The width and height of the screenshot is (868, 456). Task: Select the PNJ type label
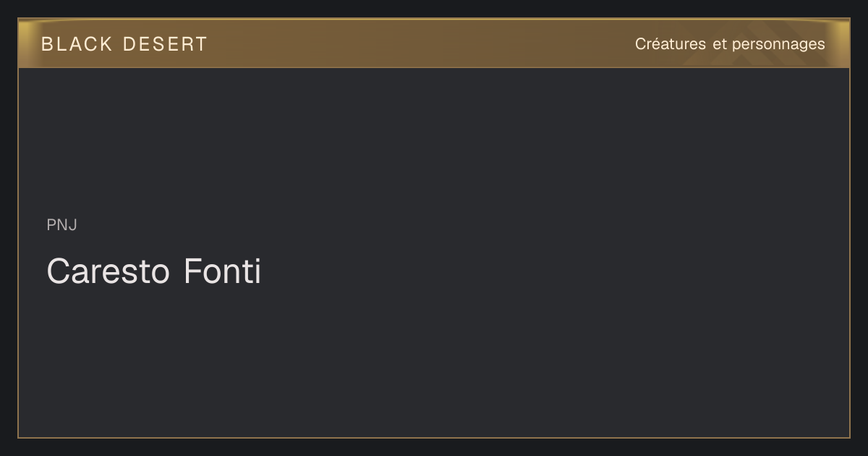click(x=61, y=225)
